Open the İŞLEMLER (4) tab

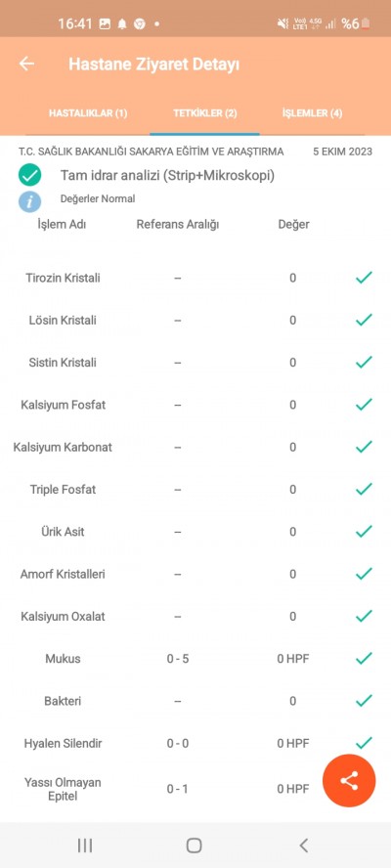click(x=313, y=113)
